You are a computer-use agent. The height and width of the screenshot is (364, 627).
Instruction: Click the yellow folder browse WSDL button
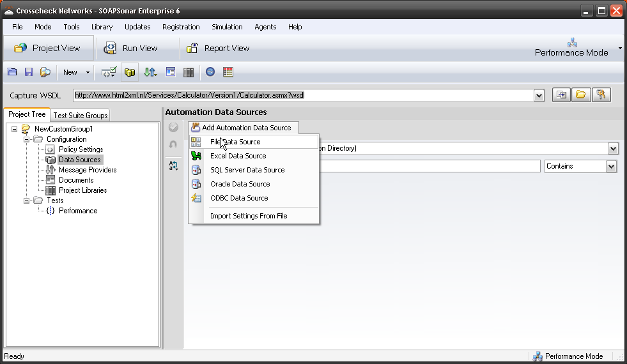click(x=581, y=95)
